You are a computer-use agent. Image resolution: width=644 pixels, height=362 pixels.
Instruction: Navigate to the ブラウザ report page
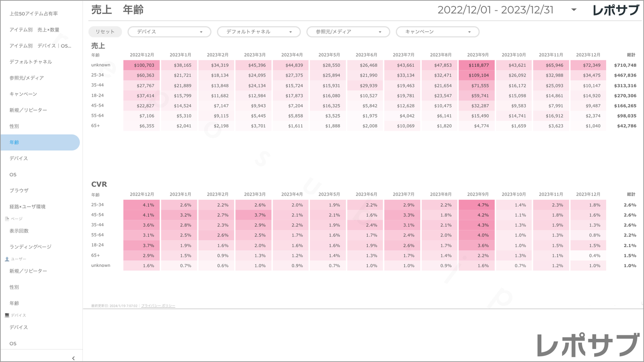[x=19, y=191]
